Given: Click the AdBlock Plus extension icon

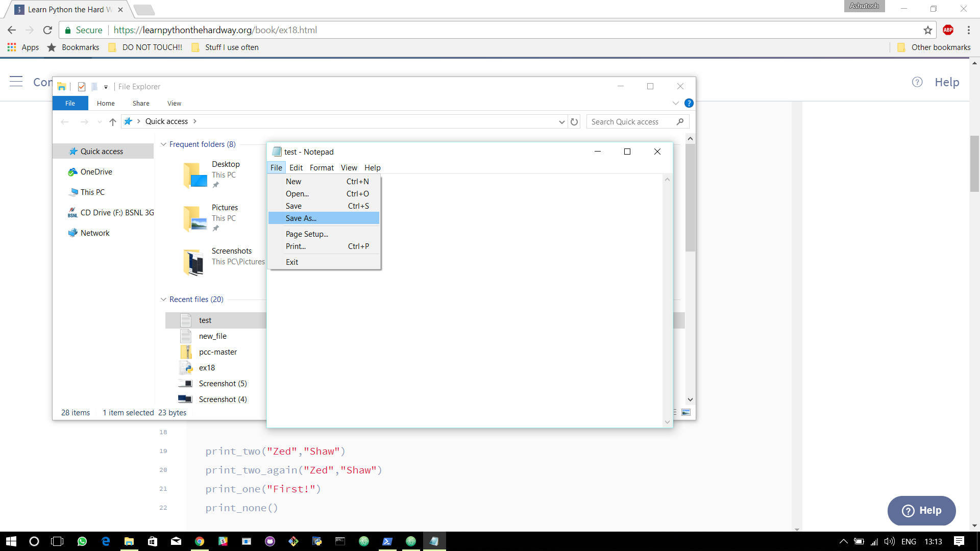Looking at the screenshot, I should 948,30.
